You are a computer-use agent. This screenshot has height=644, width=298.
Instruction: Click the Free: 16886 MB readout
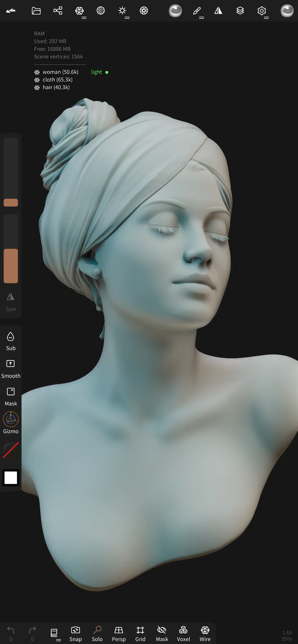52,49
